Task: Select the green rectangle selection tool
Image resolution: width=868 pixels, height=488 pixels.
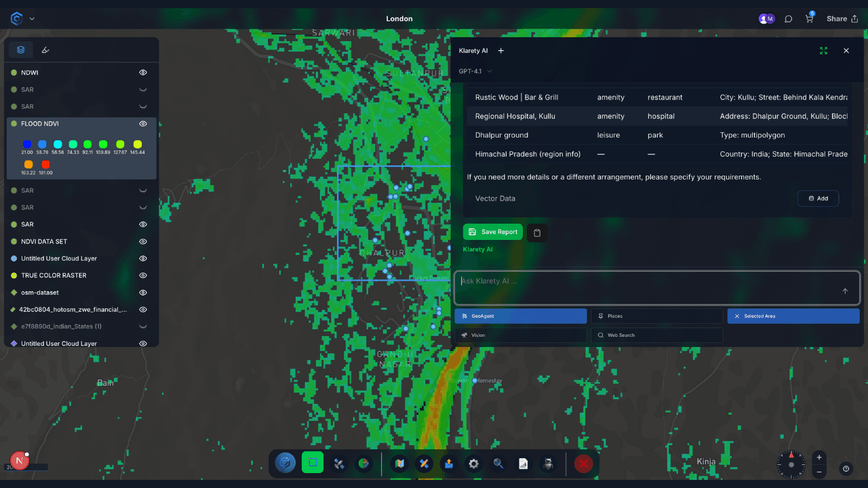Action: tap(312, 464)
